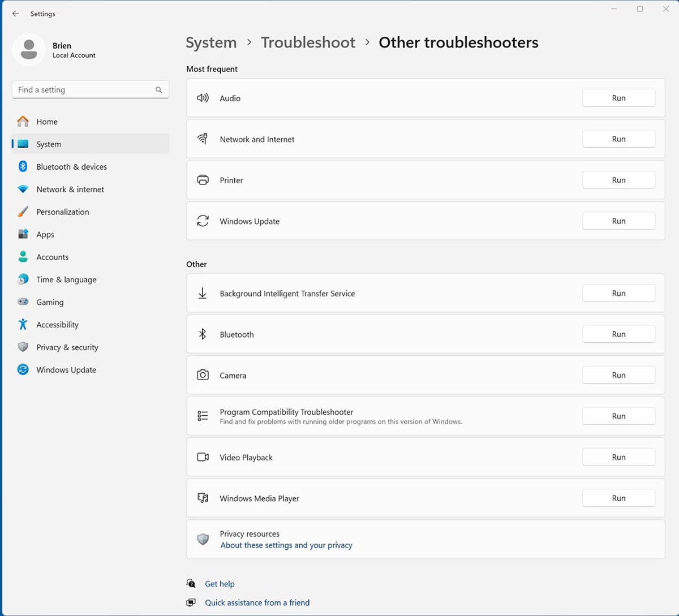The height and width of the screenshot is (616, 679).
Task: Run the Audio troubleshooter
Action: (618, 98)
